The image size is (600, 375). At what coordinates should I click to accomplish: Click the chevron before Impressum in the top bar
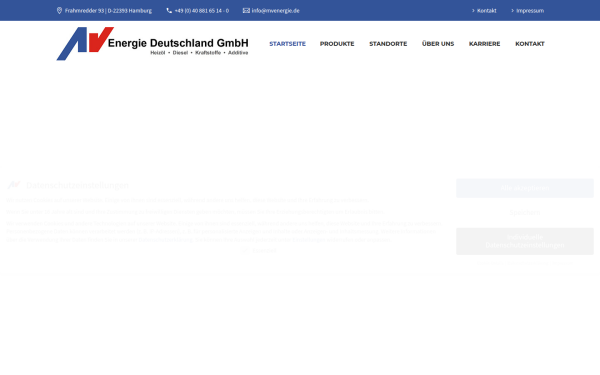coord(512,11)
